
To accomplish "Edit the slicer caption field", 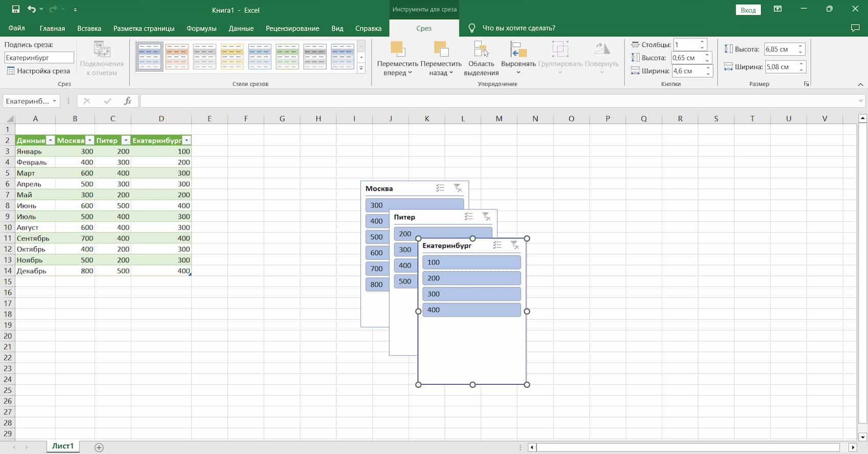I will coord(39,58).
